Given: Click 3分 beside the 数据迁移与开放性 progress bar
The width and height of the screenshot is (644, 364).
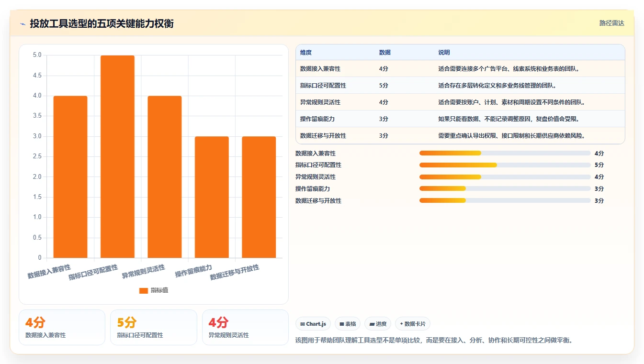Looking at the screenshot, I should tap(599, 201).
